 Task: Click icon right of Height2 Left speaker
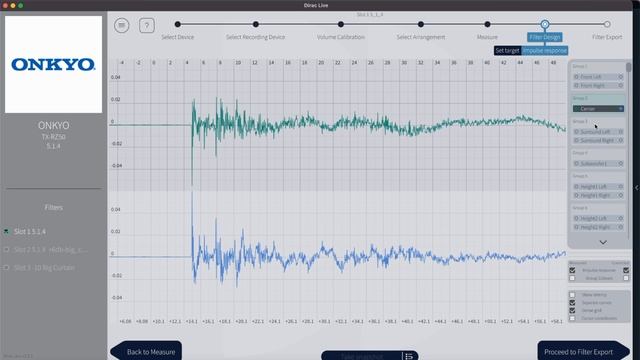click(620, 218)
